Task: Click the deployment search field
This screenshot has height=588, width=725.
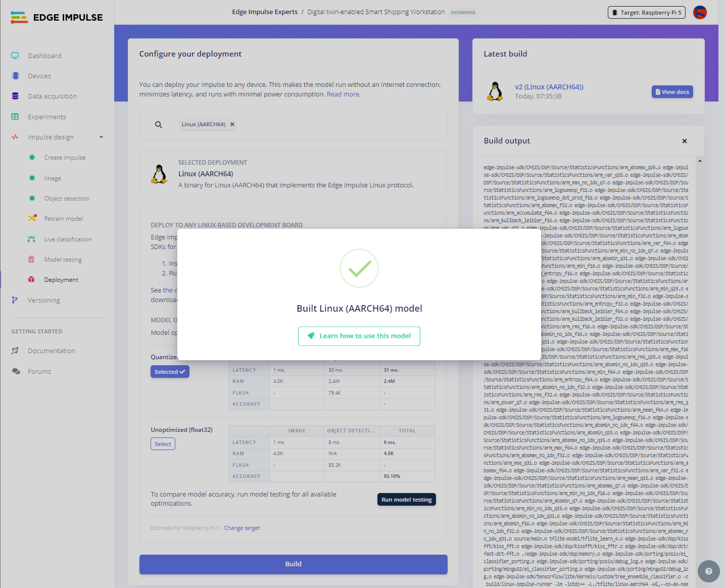Action: click(293, 125)
